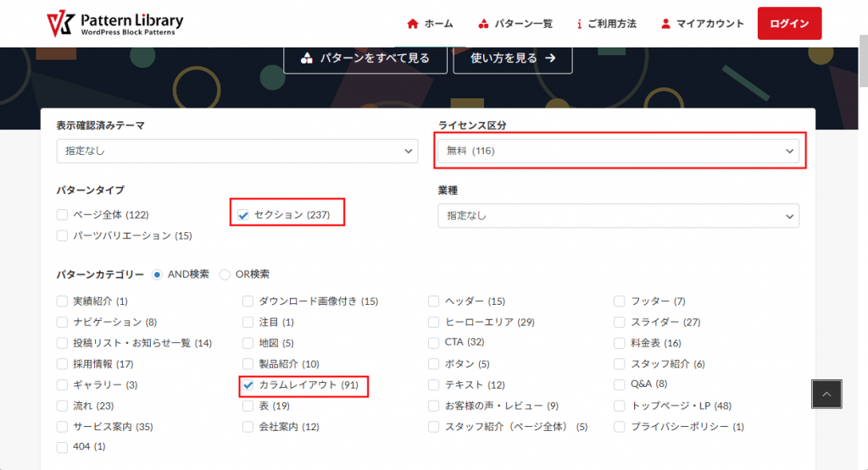868x470 pixels.
Task: Click the home icon in navigation
Action: [x=413, y=24]
